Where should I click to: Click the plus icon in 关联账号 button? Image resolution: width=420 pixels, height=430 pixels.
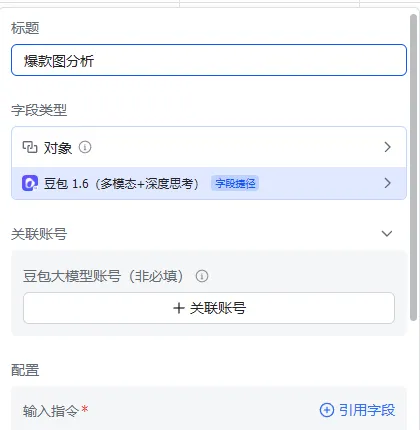tap(179, 308)
